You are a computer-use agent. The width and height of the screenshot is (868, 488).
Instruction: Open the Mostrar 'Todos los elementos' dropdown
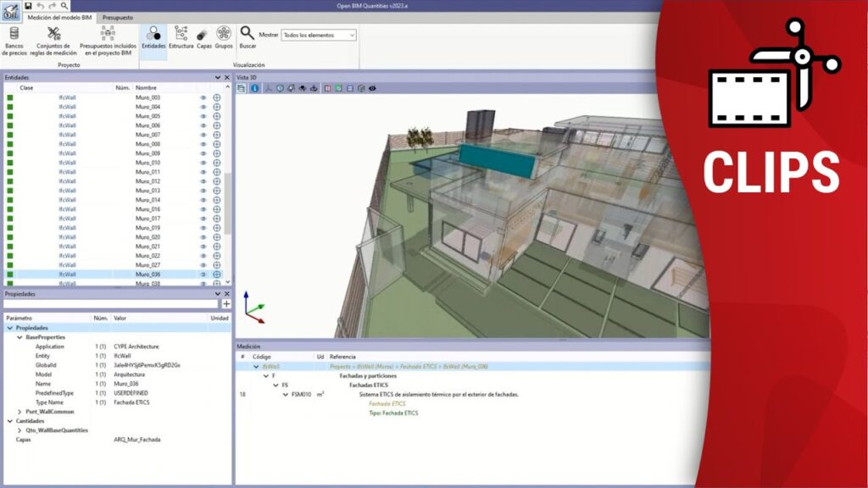pos(318,36)
